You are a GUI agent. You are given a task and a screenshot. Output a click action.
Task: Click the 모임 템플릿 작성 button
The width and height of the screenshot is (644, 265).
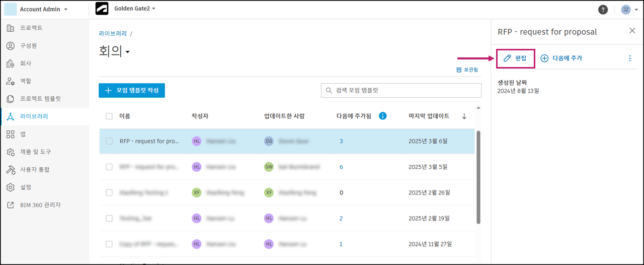(132, 91)
